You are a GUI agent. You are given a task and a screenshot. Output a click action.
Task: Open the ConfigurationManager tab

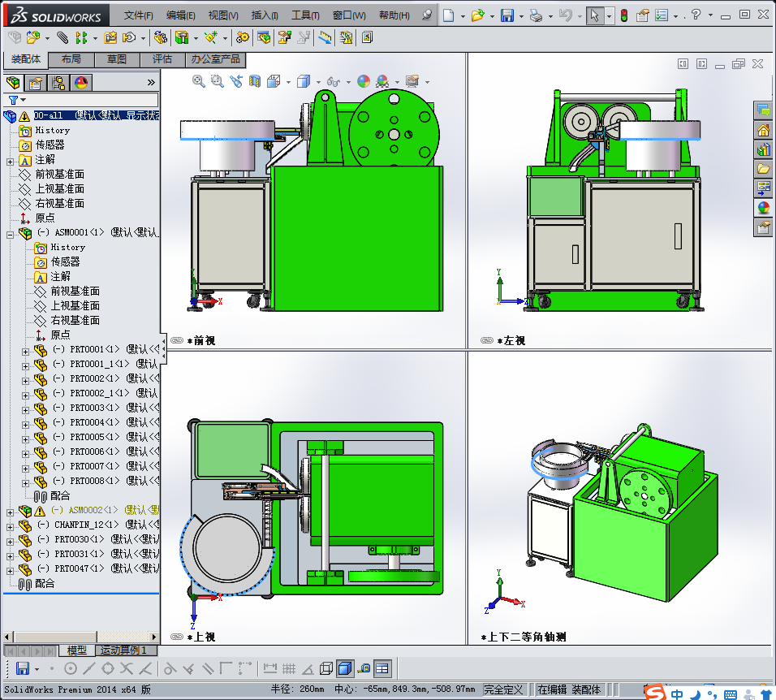pos(58,83)
